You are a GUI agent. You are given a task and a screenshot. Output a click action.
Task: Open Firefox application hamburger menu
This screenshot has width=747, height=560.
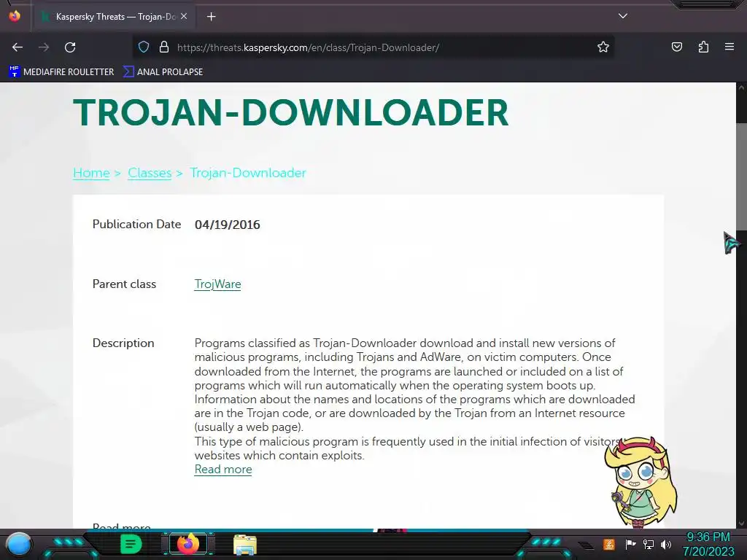click(729, 47)
